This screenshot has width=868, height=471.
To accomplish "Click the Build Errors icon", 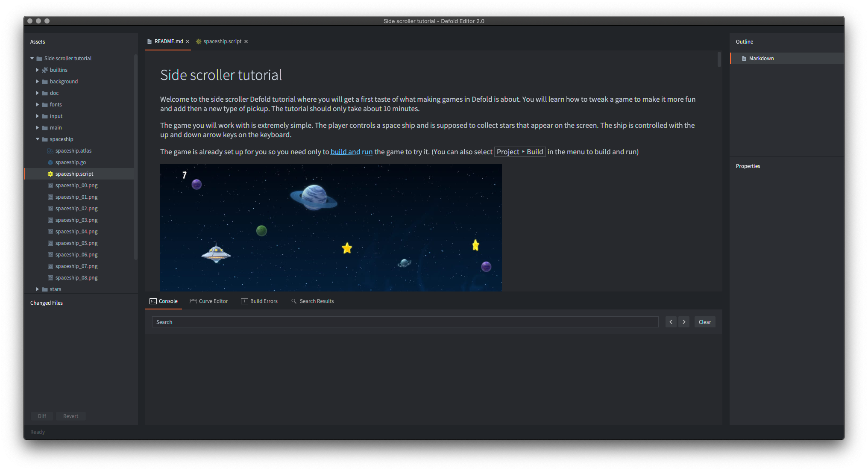I will coord(244,301).
